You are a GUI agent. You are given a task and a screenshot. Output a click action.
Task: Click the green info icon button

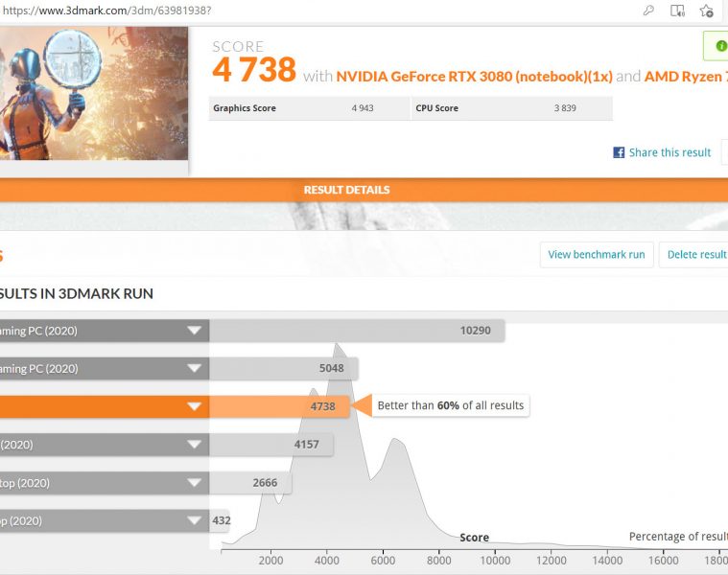[x=721, y=46]
